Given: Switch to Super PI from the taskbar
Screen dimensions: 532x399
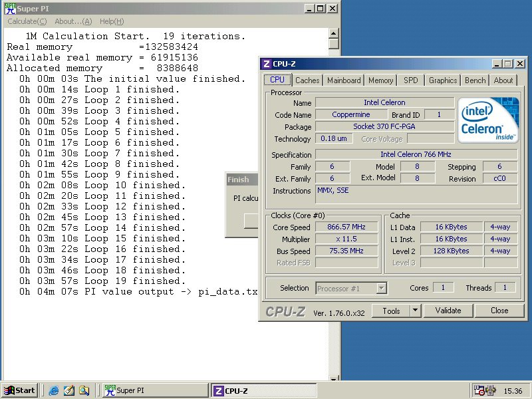Looking at the screenshot, I should (x=154, y=390).
